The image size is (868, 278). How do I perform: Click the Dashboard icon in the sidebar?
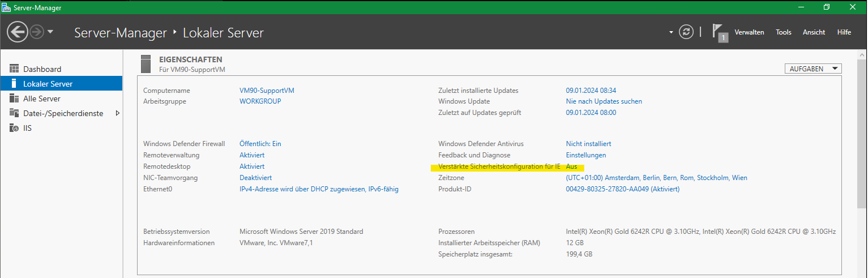14,69
